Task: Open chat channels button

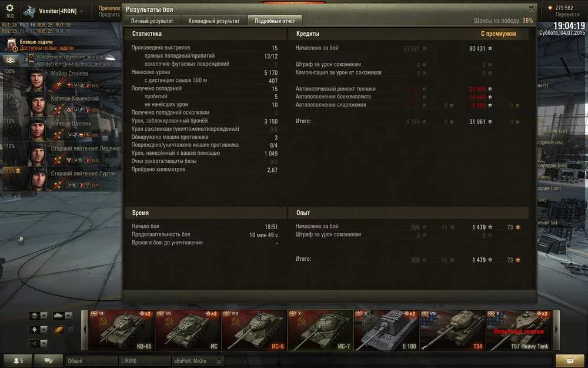Action: pyautogui.click(x=48, y=360)
